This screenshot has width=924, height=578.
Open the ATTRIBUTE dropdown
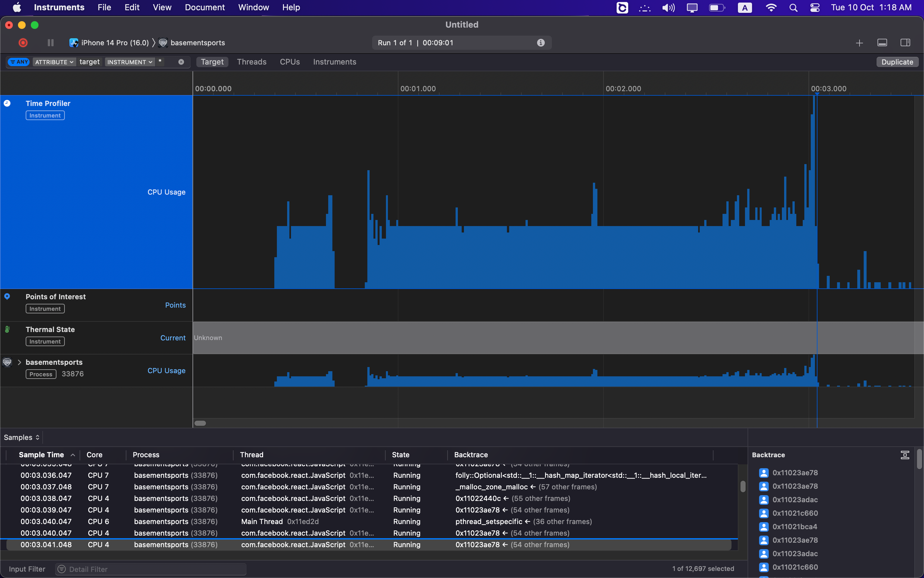point(54,62)
